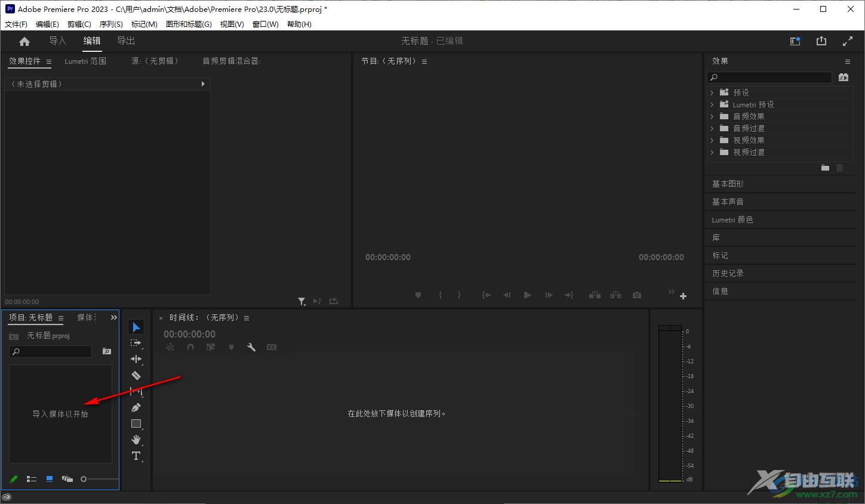Screen dimensions: 865x504
Task: Expand the Lumetri 预设 folder
Action: tap(712, 104)
